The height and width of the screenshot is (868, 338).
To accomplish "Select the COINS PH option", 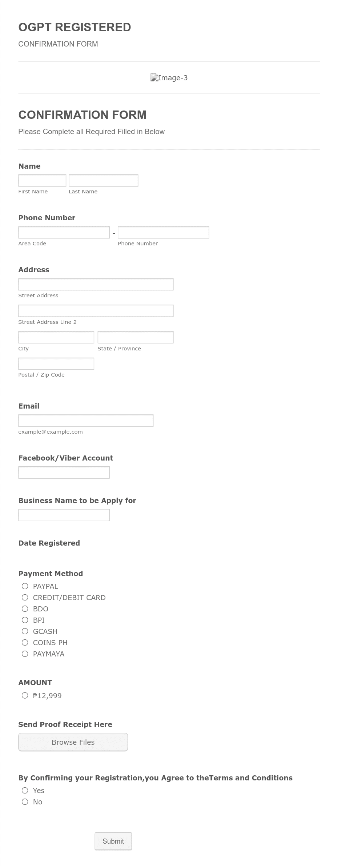I will tap(25, 643).
